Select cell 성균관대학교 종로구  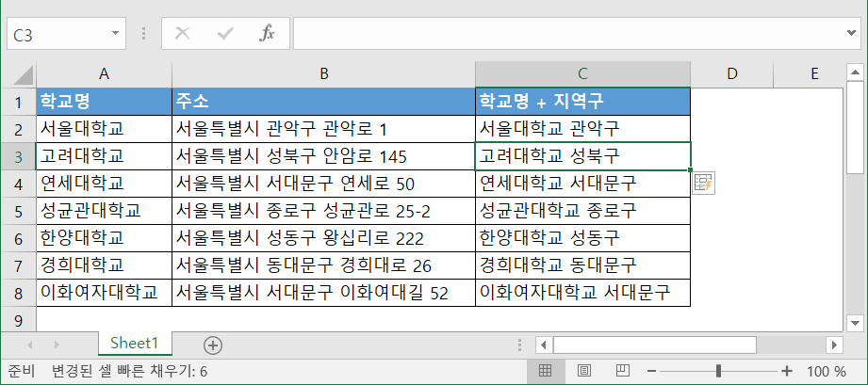coord(583,211)
